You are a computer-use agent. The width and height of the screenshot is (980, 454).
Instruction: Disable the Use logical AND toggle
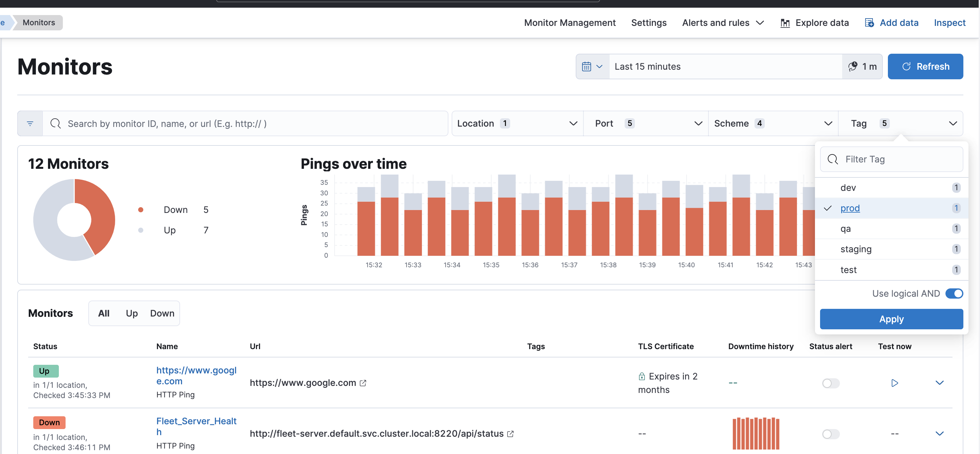[954, 293]
